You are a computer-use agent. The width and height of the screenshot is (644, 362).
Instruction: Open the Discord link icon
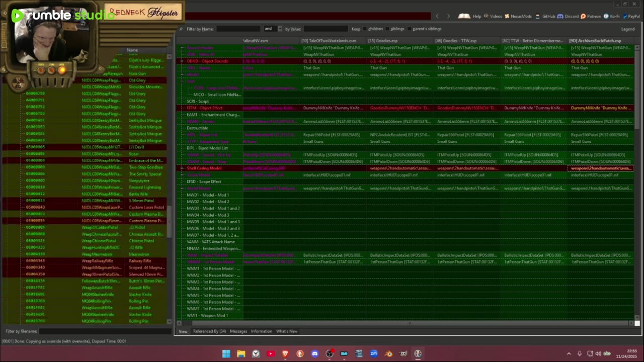click(x=560, y=16)
